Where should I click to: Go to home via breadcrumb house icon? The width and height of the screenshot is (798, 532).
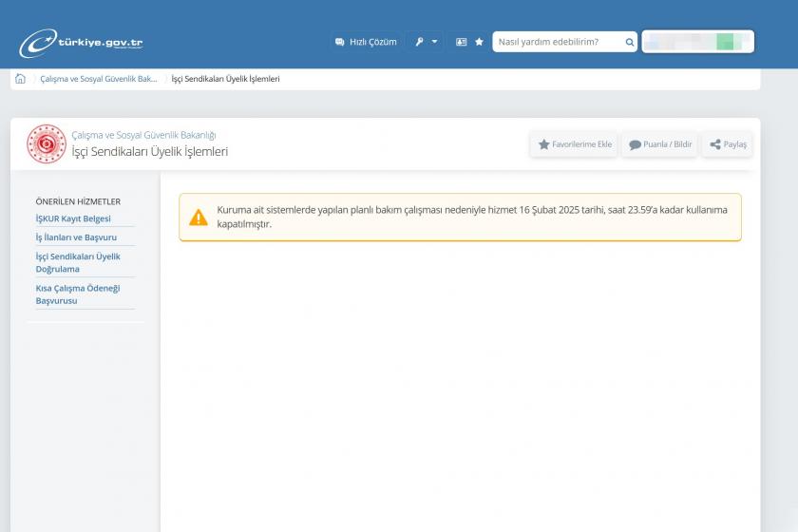(x=20, y=79)
